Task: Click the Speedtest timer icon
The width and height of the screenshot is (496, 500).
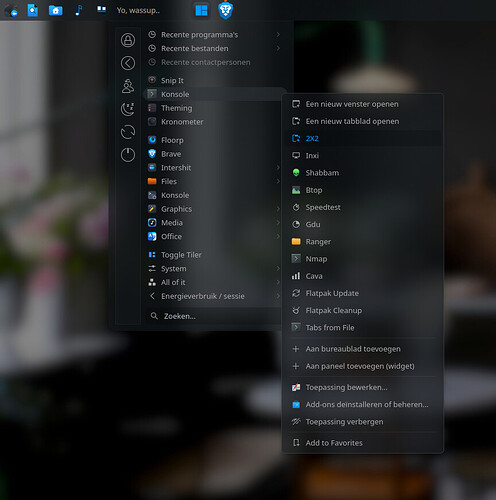Action: 296,207
